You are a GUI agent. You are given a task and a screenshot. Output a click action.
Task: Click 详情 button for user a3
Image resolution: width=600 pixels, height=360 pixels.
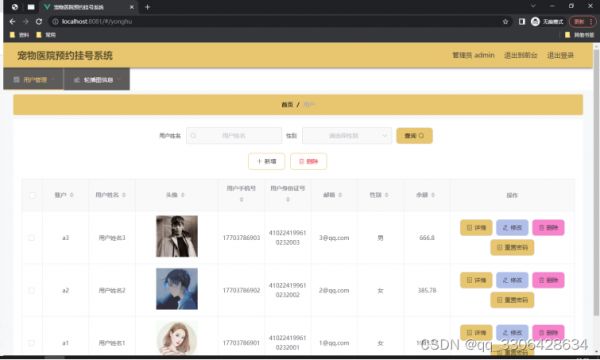tap(476, 228)
